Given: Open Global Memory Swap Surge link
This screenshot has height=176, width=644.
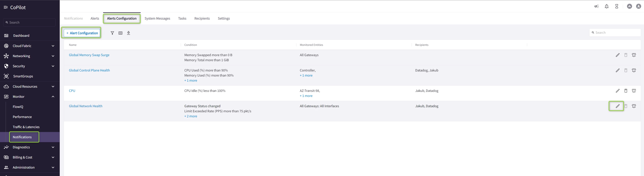Looking at the screenshot, I should pos(89,55).
